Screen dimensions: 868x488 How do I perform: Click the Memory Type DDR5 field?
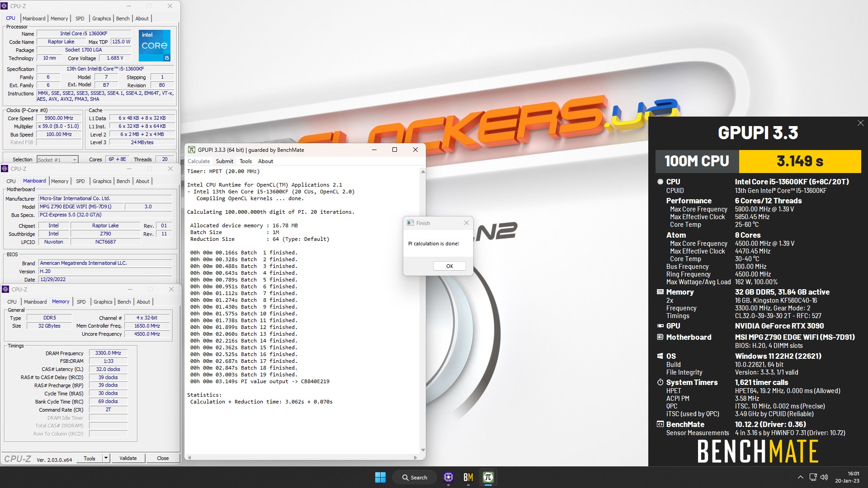pyautogui.click(x=49, y=318)
